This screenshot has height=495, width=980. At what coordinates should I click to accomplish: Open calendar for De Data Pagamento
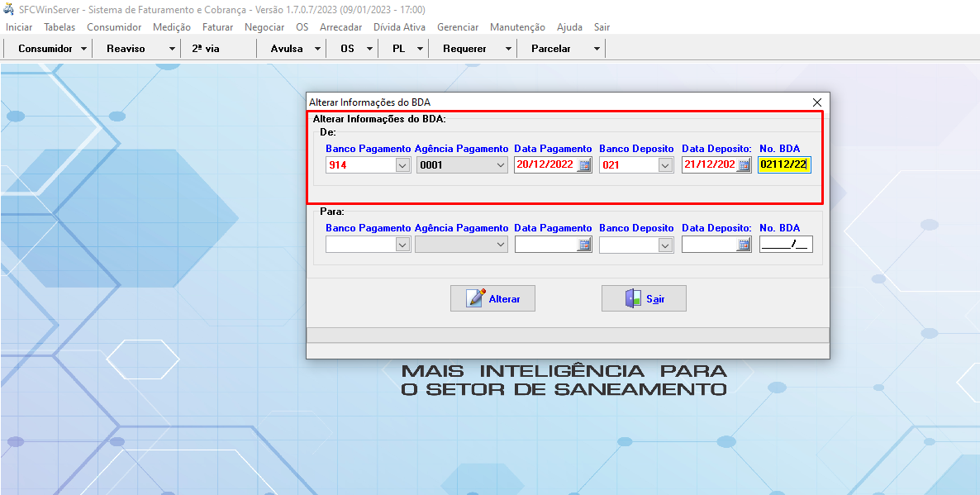[583, 165]
